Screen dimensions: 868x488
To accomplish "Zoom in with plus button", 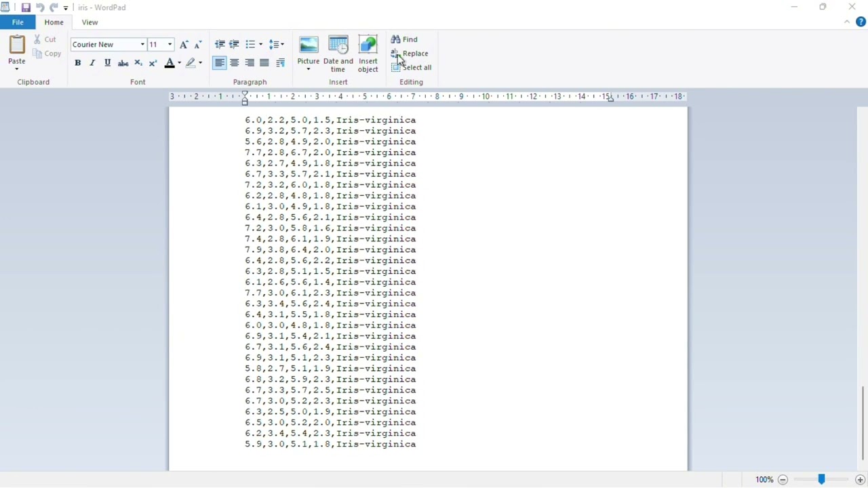I will (x=860, y=480).
